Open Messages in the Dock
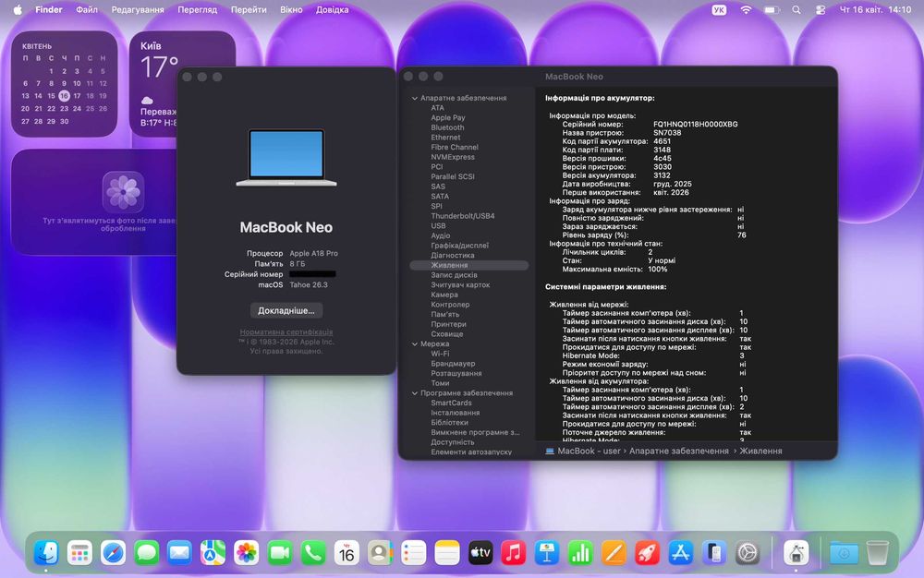Image resolution: width=924 pixels, height=578 pixels. coord(146,553)
